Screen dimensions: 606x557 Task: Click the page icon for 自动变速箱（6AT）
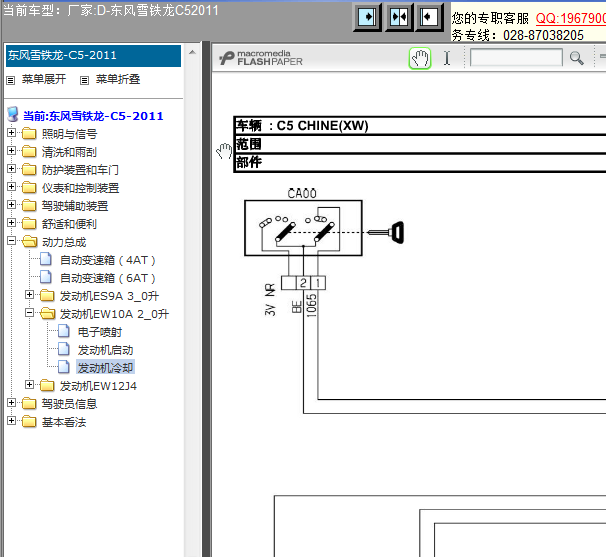pyautogui.click(x=46, y=277)
